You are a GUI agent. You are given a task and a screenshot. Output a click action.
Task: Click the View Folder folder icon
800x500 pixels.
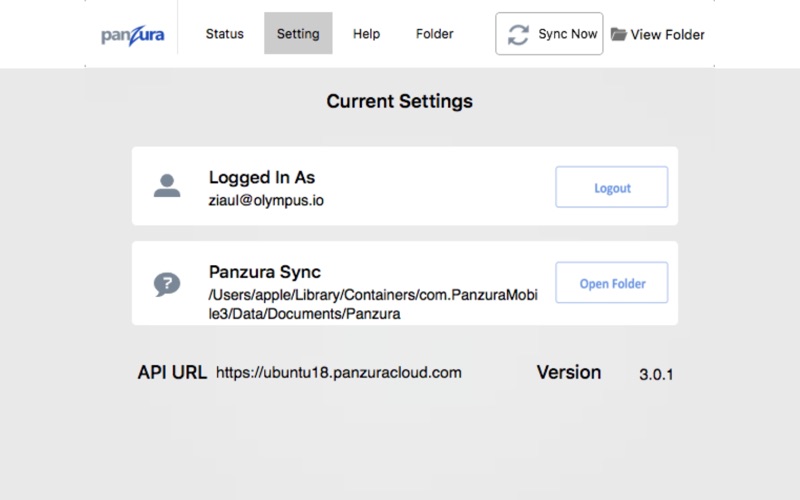[618, 34]
